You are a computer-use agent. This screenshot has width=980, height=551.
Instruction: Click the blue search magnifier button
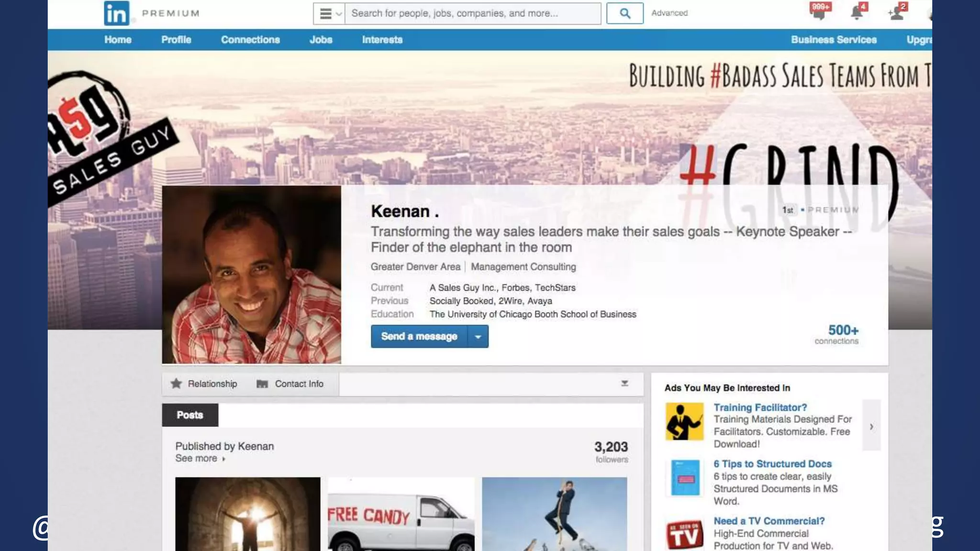click(x=624, y=13)
